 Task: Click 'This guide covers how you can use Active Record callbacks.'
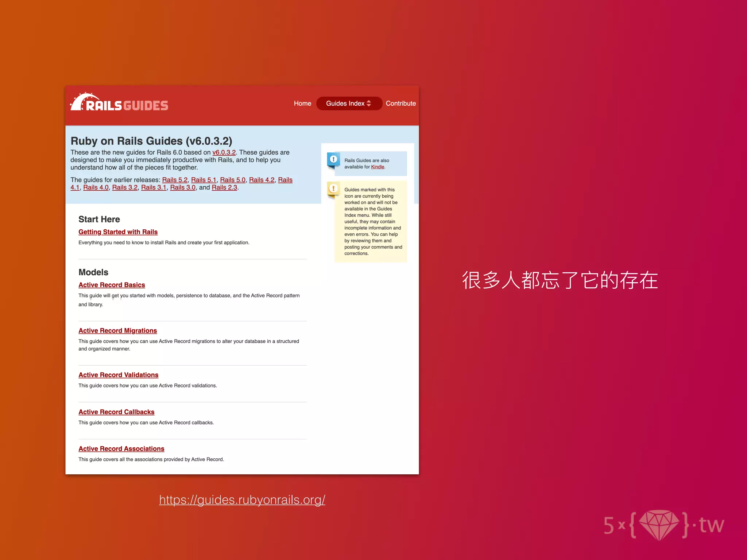click(x=146, y=423)
